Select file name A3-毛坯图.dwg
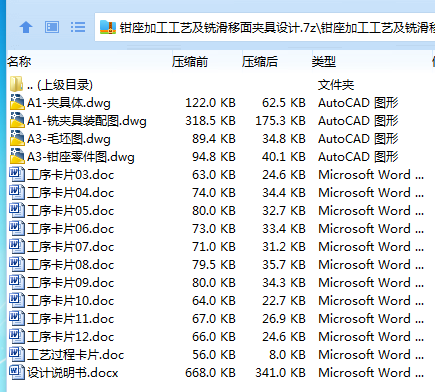 click(69, 139)
